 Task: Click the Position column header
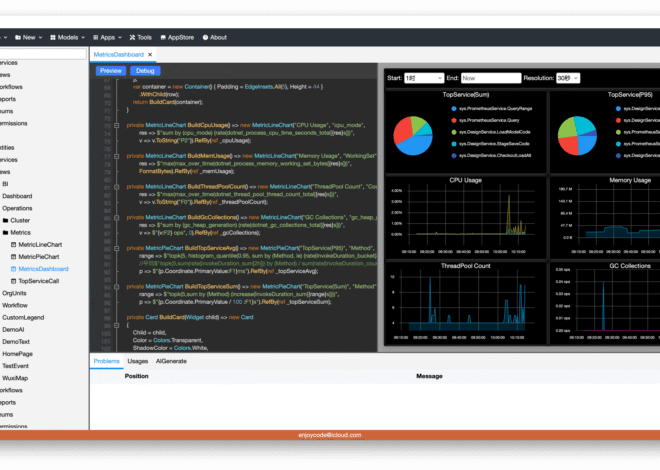tap(136, 376)
